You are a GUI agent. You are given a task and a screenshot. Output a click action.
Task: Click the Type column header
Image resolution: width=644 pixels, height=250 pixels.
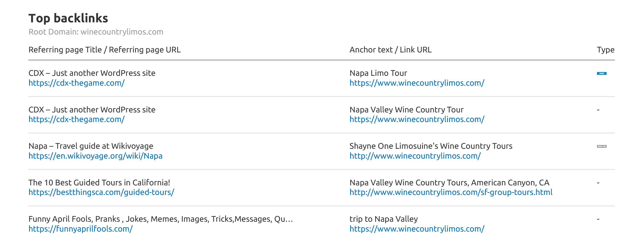605,50
